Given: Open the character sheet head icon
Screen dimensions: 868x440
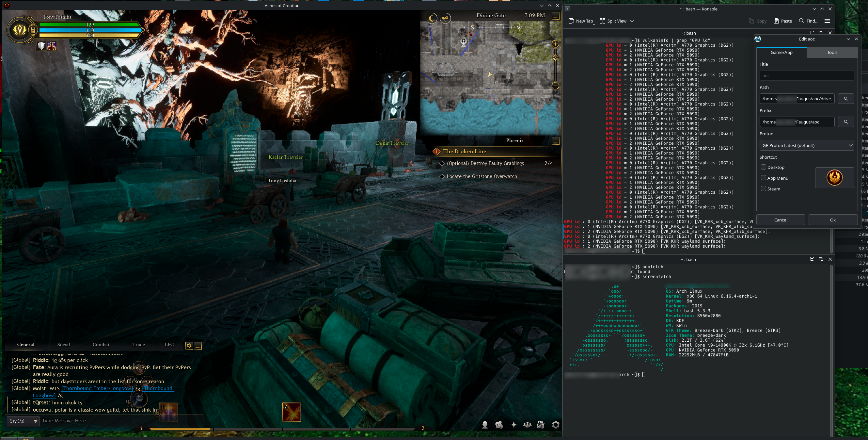Looking at the screenshot, I should [485, 425].
